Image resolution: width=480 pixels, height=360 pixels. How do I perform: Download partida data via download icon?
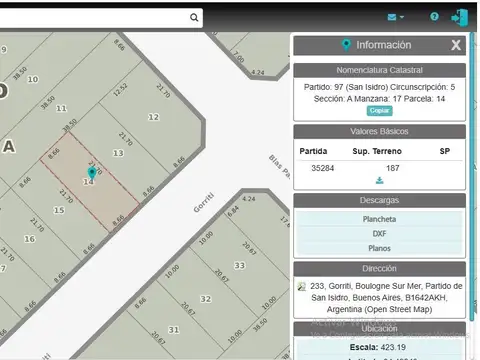pyautogui.click(x=379, y=180)
